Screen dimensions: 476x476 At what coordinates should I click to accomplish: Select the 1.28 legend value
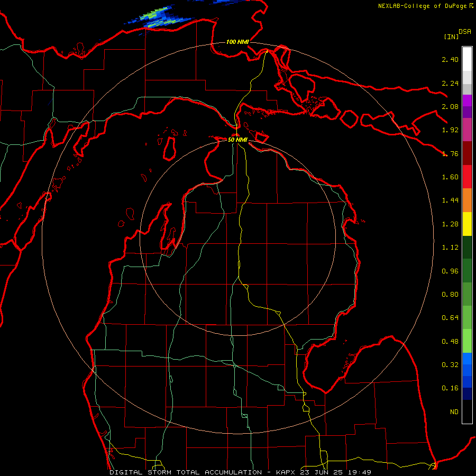click(x=450, y=224)
